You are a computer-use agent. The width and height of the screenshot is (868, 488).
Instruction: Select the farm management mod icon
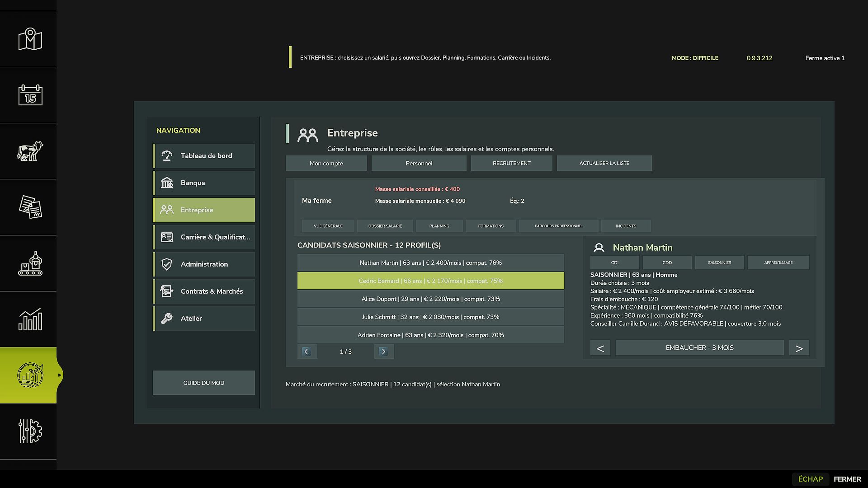[x=30, y=375]
